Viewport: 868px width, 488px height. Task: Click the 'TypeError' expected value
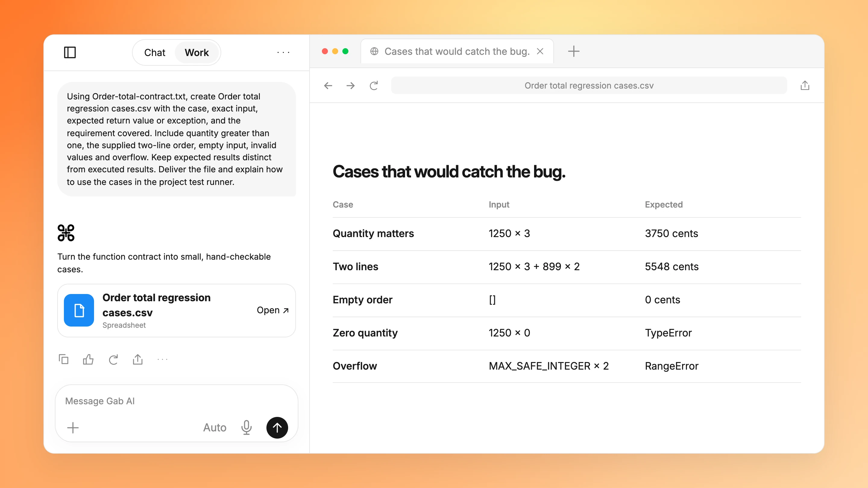668,333
